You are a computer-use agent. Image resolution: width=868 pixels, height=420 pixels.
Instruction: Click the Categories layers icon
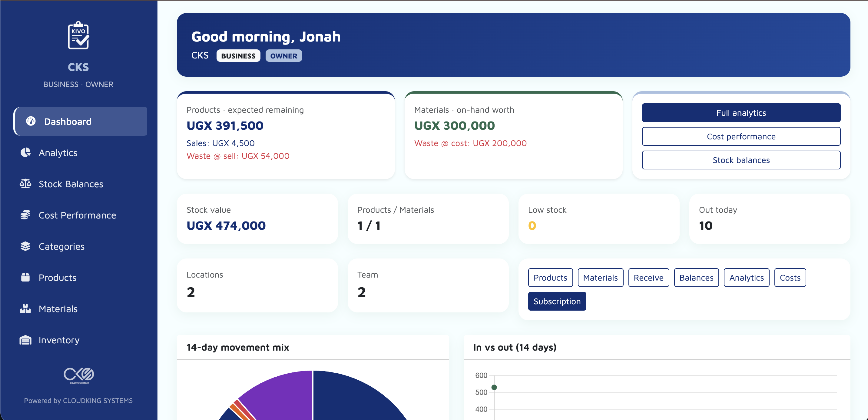[x=25, y=246]
